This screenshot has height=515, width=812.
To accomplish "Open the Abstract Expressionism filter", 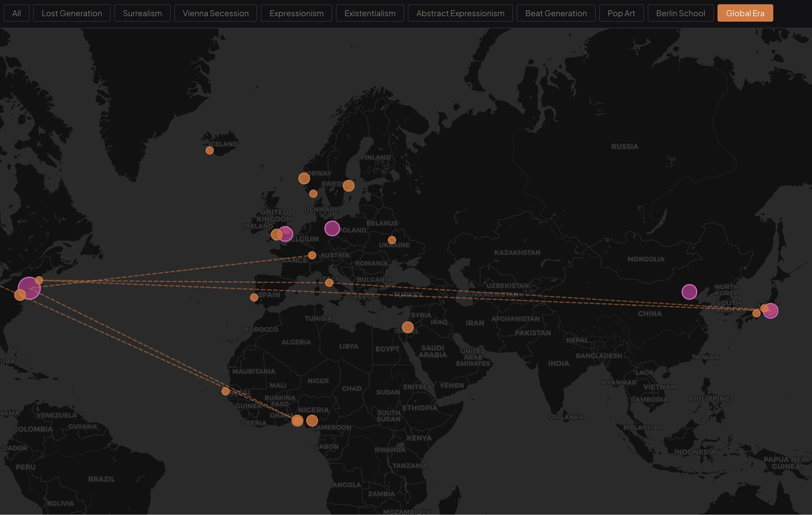I will 460,13.
